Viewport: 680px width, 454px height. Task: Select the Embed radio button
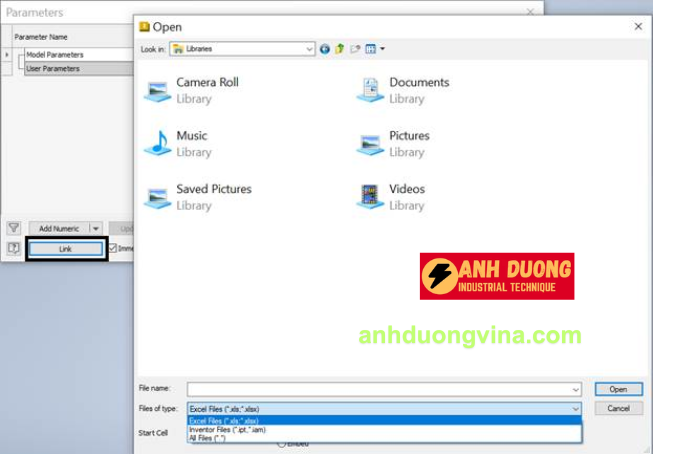pyautogui.click(x=281, y=443)
